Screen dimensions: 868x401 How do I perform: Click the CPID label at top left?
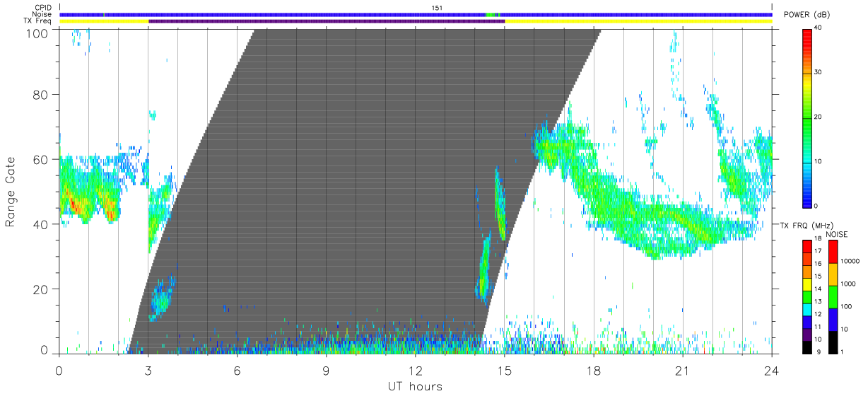pyautogui.click(x=44, y=8)
